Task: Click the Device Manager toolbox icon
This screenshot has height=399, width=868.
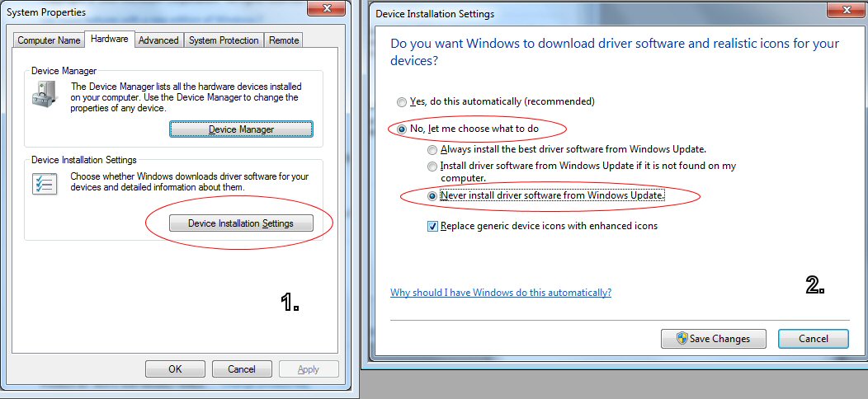Action: coord(44,95)
